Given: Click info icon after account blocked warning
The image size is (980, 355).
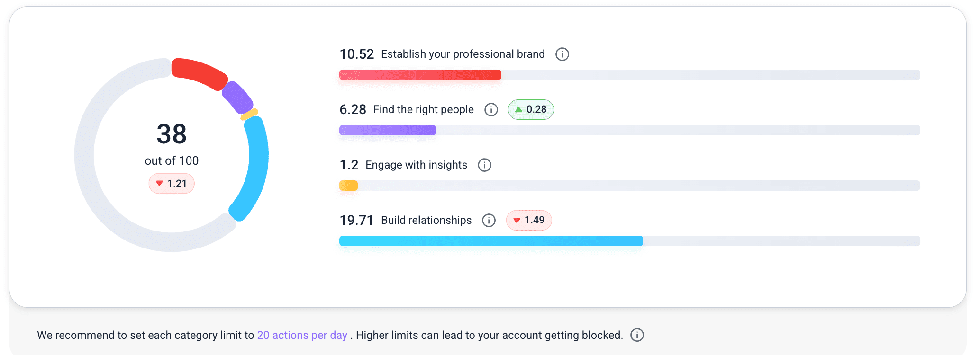Looking at the screenshot, I should [x=637, y=335].
